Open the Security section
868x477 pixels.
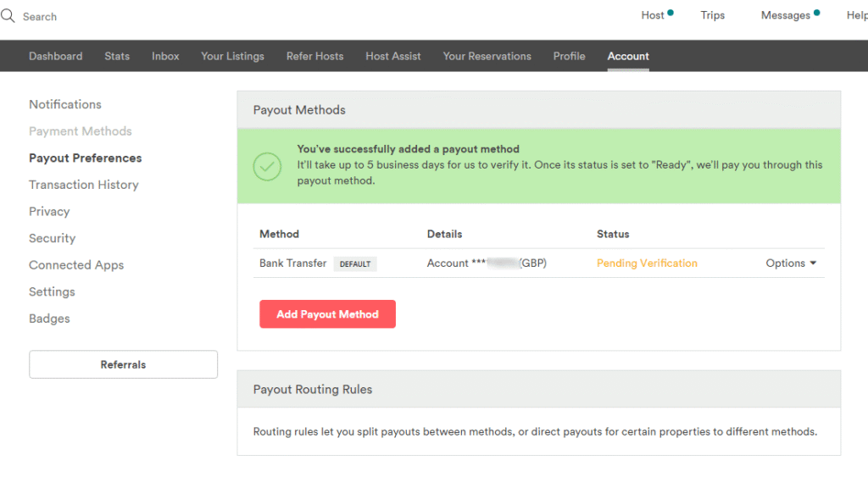[x=52, y=238]
